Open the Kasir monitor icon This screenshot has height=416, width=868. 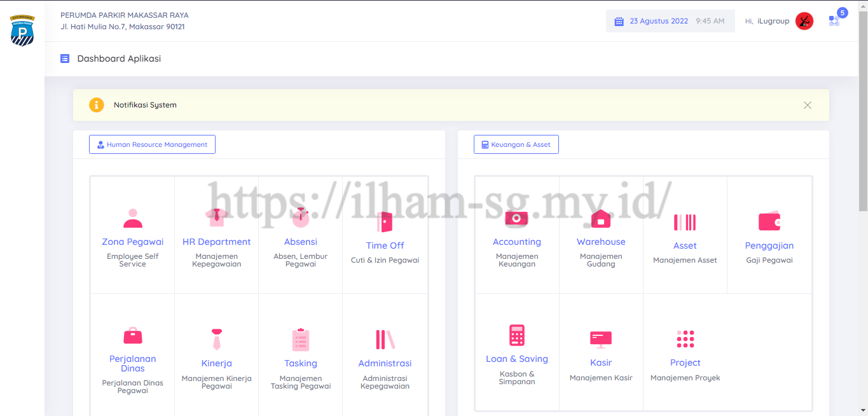600,339
